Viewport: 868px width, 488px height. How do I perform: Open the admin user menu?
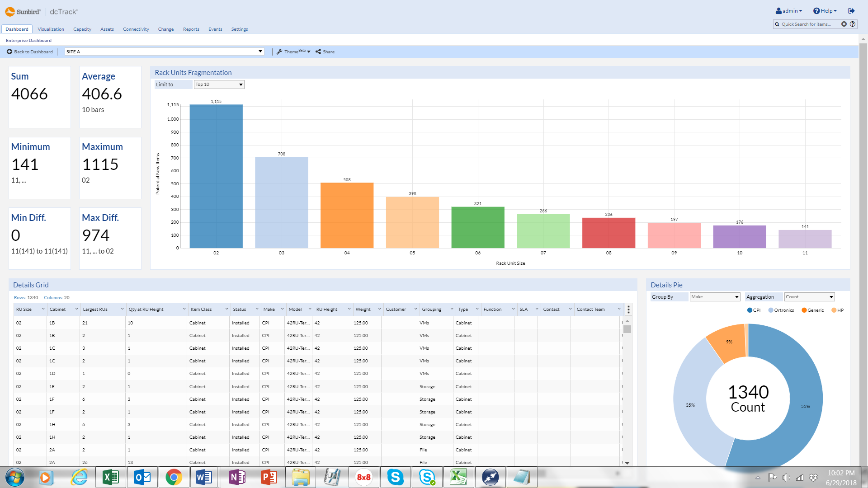(789, 11)
